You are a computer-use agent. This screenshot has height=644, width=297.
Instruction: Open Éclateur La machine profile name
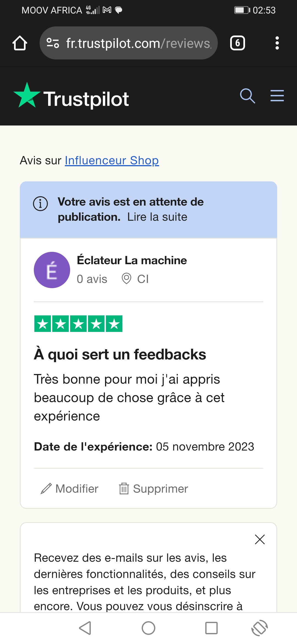(132, 260)
